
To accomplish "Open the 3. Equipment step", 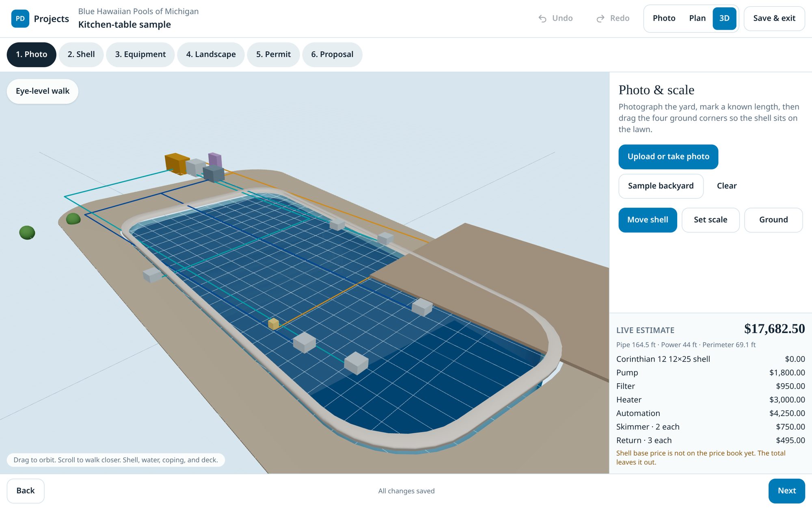I will click(x=140, y=54).
